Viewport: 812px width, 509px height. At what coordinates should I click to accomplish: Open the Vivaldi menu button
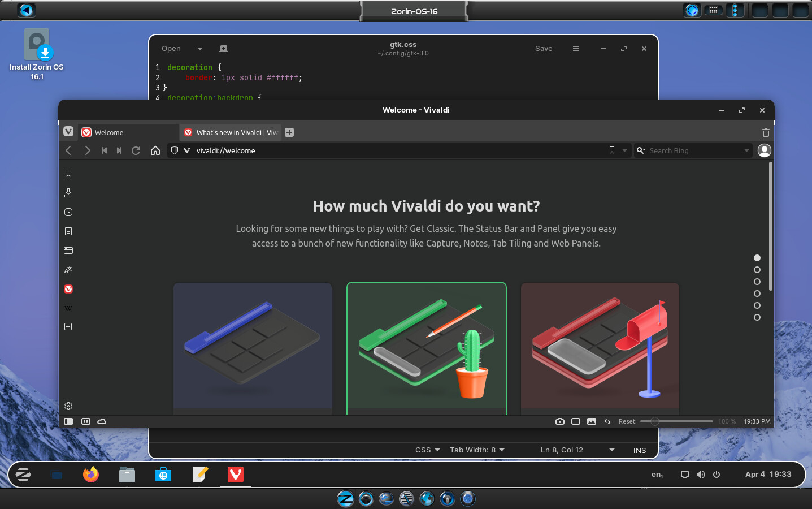click(68, 132)
